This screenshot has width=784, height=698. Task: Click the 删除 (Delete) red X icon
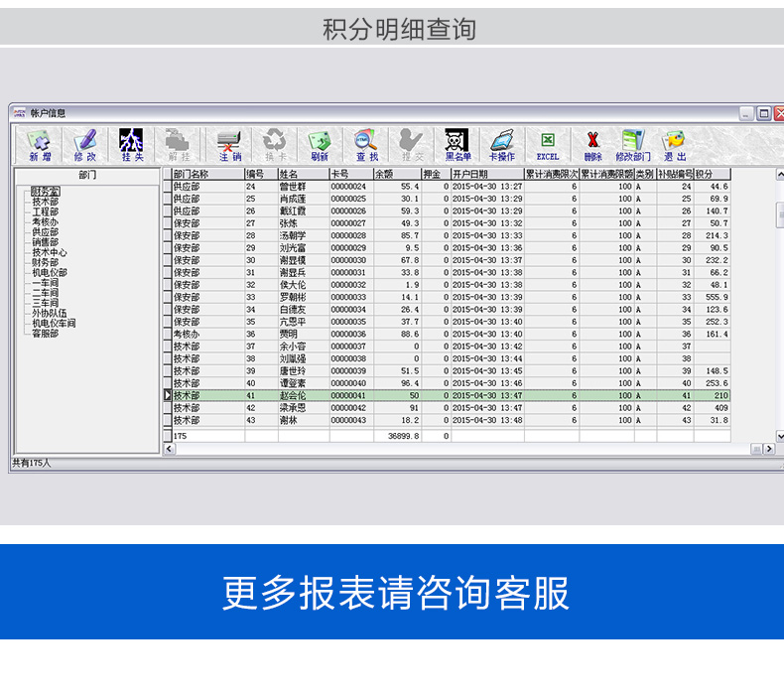click(x=592, y=144)
